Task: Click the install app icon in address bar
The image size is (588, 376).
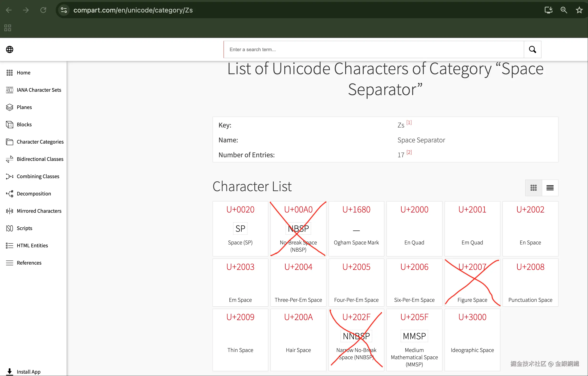Action: [x=548, y=10]
